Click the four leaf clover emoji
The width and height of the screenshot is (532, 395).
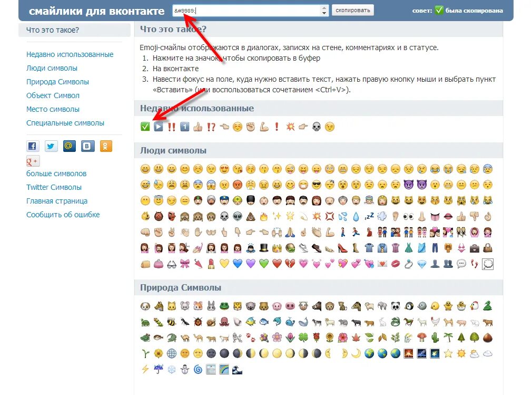pos(303,338)
